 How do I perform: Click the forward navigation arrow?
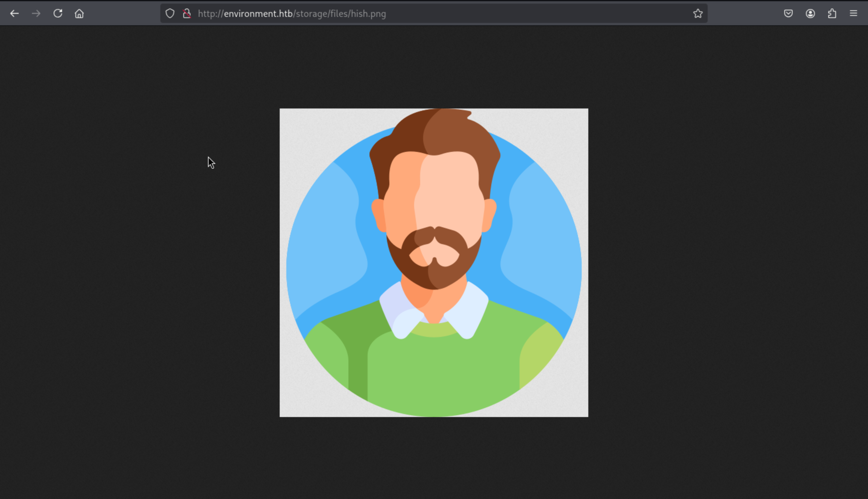[36, 14]
